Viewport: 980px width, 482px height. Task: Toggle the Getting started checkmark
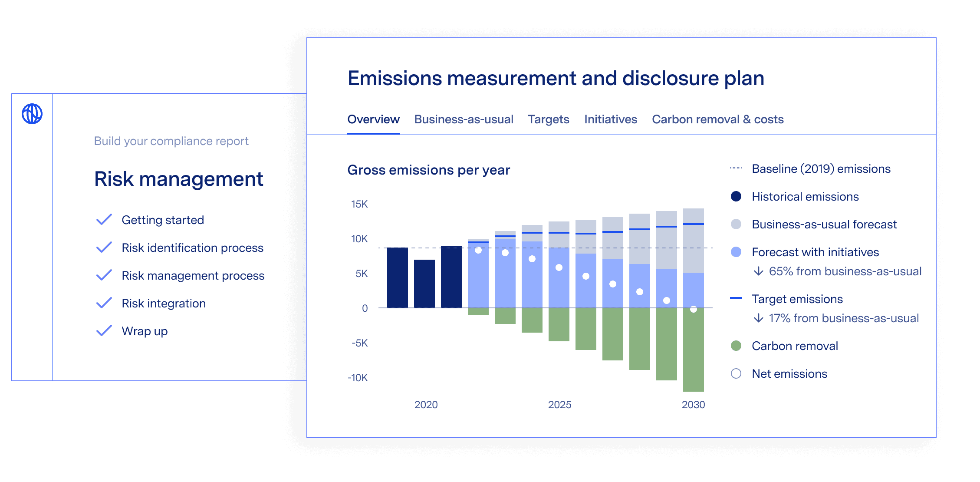104,220
